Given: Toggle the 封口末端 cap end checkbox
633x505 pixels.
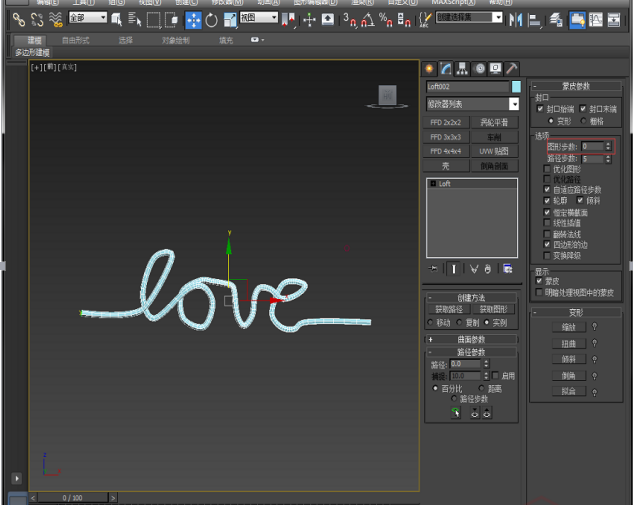Looking at the screenshot, I should pyautogui.click(x=583, y=109).
